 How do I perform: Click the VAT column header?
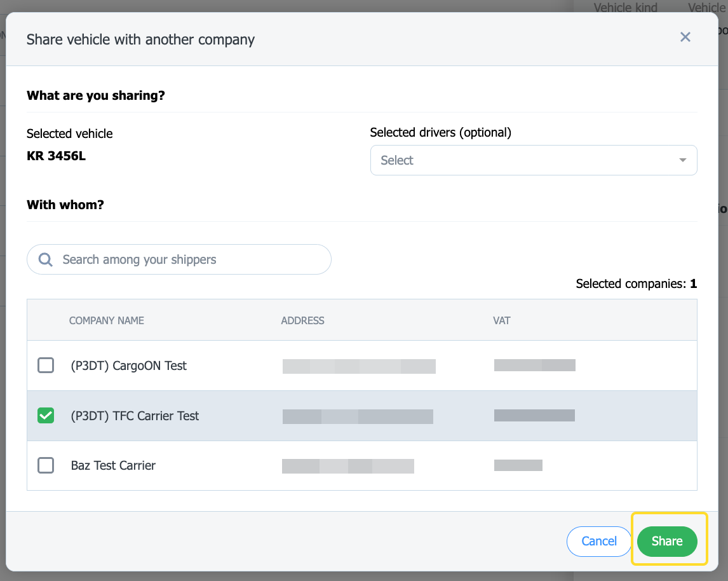pos(501,320)
